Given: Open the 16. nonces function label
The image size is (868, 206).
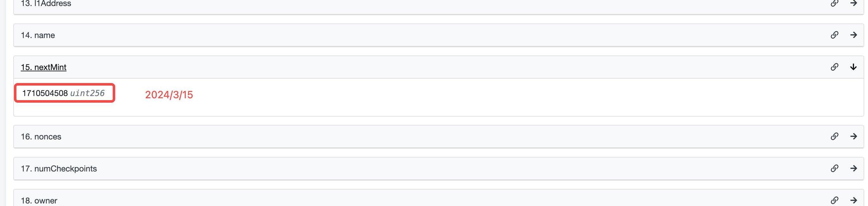Looking at the screenshot, I should point(41,137).
